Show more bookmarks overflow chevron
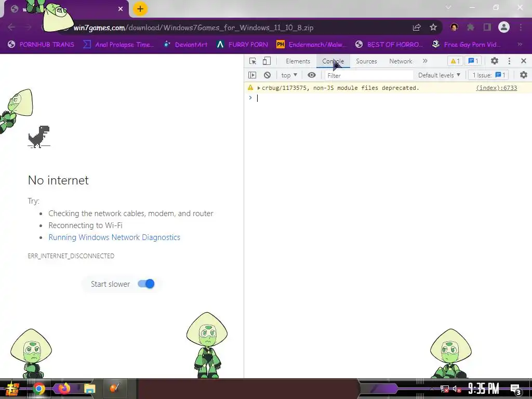Image resolution: width=532 pixels, height=399 pixels. click(520, 45)
